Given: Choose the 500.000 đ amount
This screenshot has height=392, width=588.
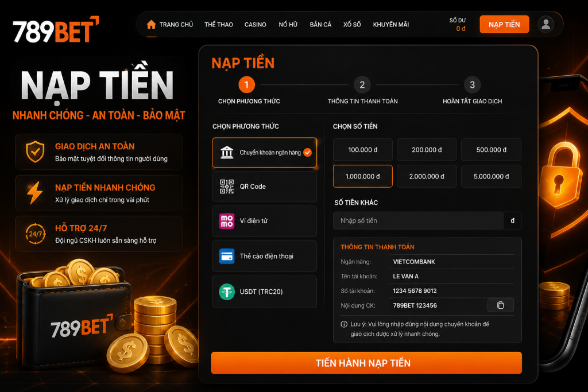Looking at the screenshot, I should click(x=492, y=150).
